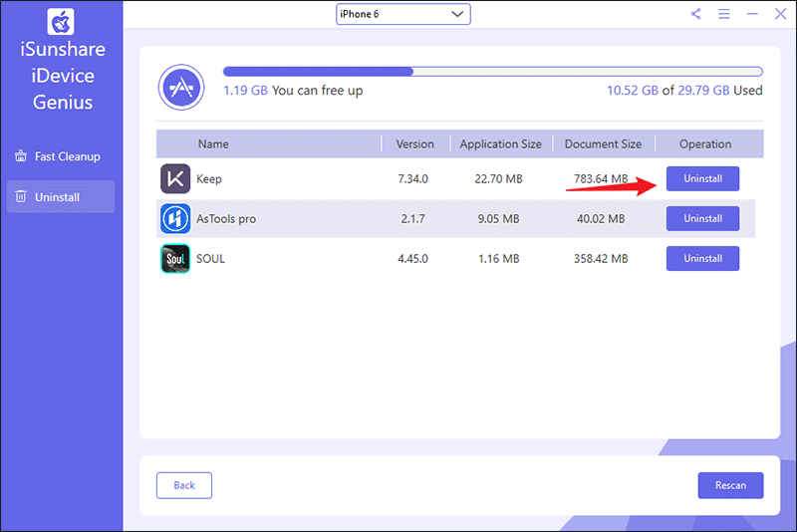Sort by Document Size column header
797x532 pixels.
click(x=603, y=144)
